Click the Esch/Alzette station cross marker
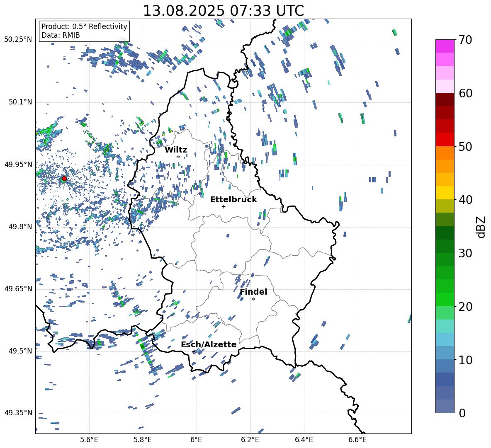 coord(194,351)
